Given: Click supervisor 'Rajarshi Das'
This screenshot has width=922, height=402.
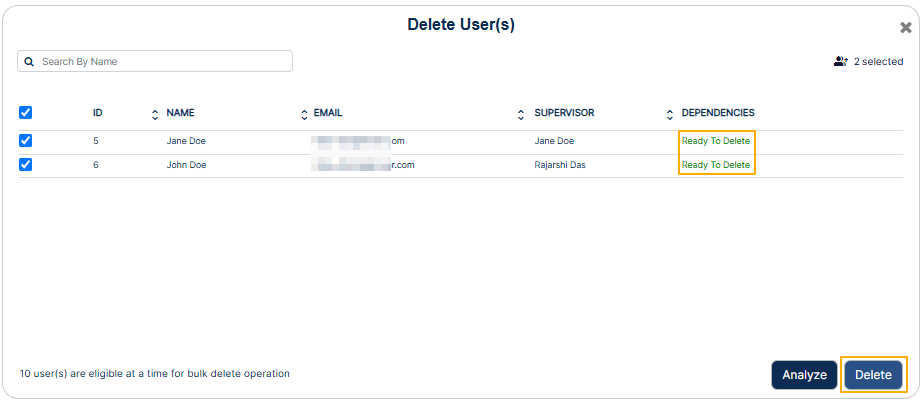Looking at the screenshot, I should coord(560,165).
